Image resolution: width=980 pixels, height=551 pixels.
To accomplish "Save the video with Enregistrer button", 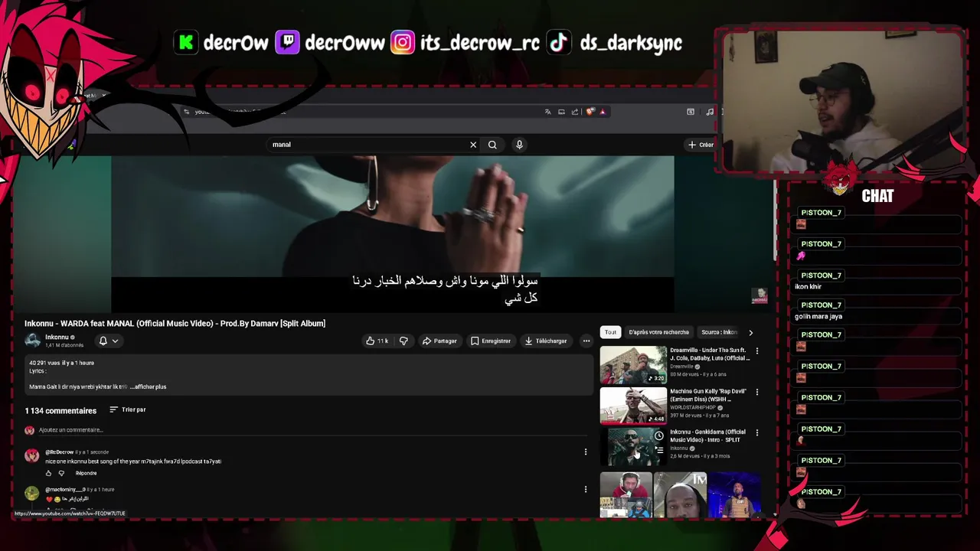I will tap(490, 341).
